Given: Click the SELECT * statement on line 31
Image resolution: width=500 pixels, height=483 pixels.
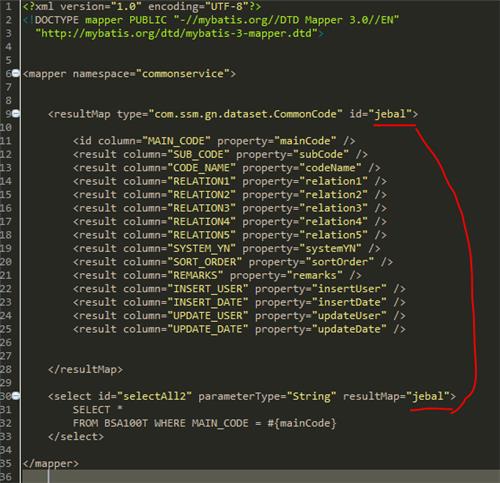Looking at the screenshot, I should point(98,410).
